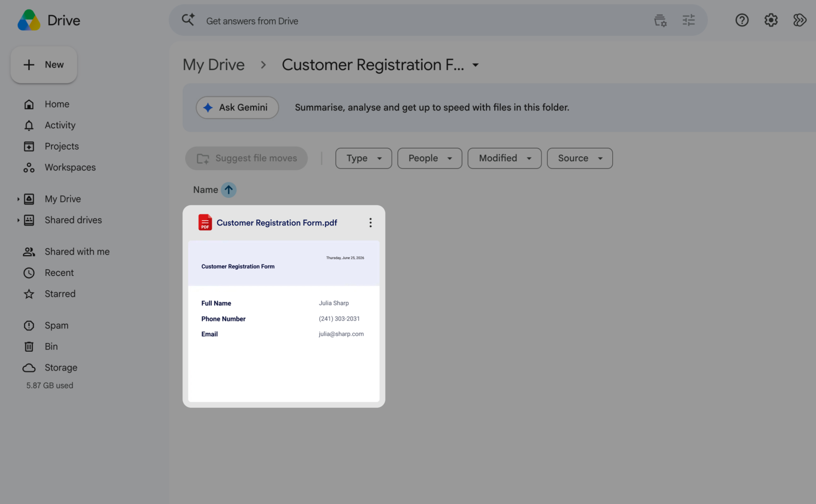Screen dimensions: 816x504
Task: Click the New button
Action: [x=44, y=65]
